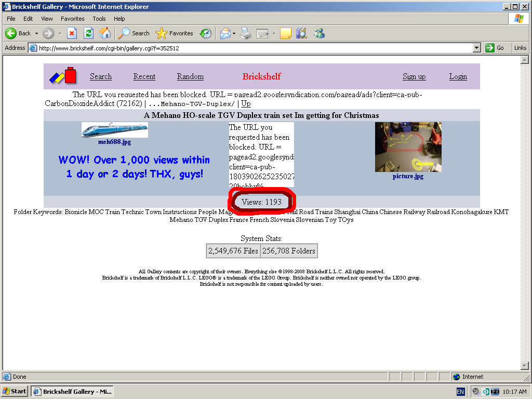Follow the Search link on Brickshelf
Image resolution: width=532 pixels, height=399 pixels.
(101, 76)
